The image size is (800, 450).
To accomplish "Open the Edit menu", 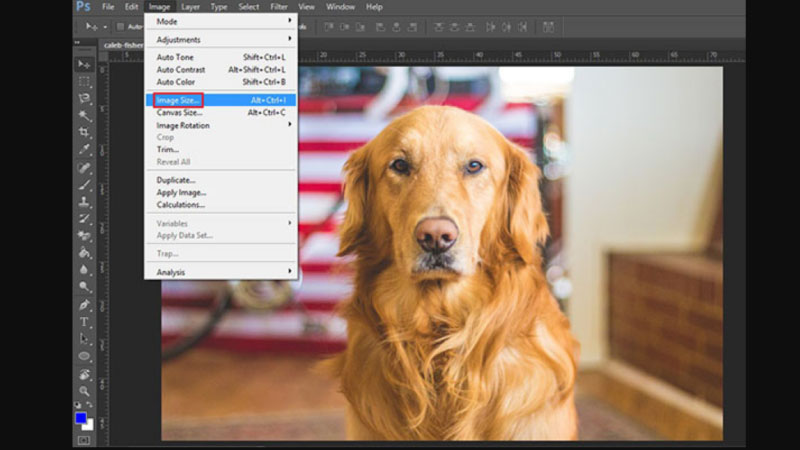I will (x=132, y=7).
